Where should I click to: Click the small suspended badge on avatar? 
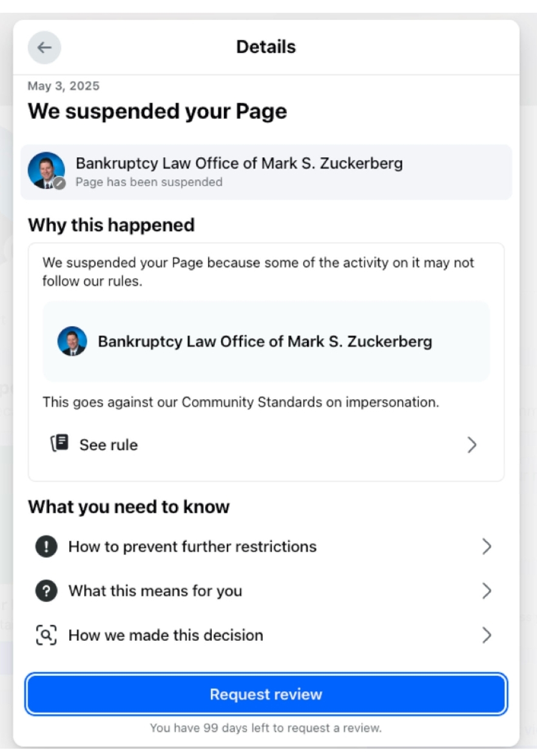click(x=59, y=183)
